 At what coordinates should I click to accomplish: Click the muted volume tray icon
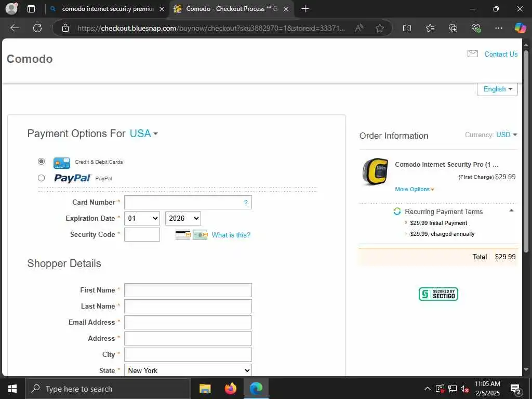coord(465,389)
